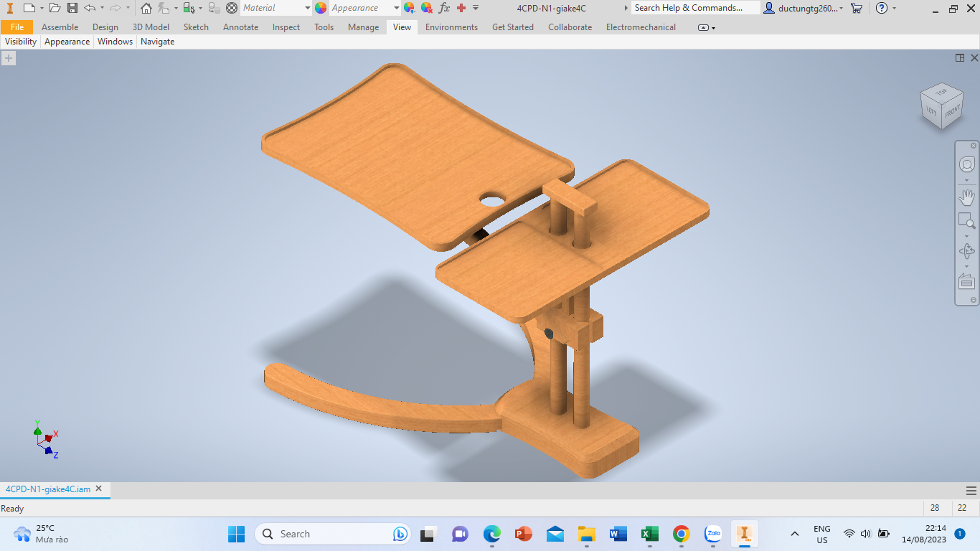Save the assembly with the disk icon
Viewport: 980px width, 551px height.
pyautogui.click(x=72, y=8)
